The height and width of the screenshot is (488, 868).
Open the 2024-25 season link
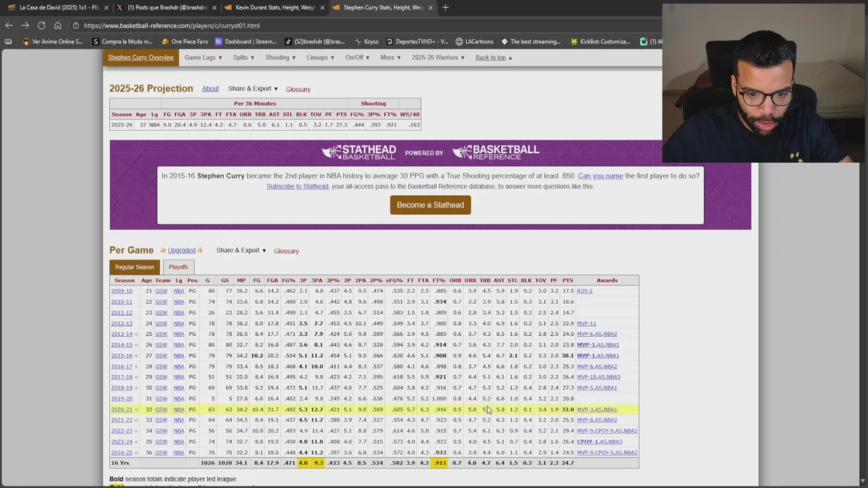(122, 453)
